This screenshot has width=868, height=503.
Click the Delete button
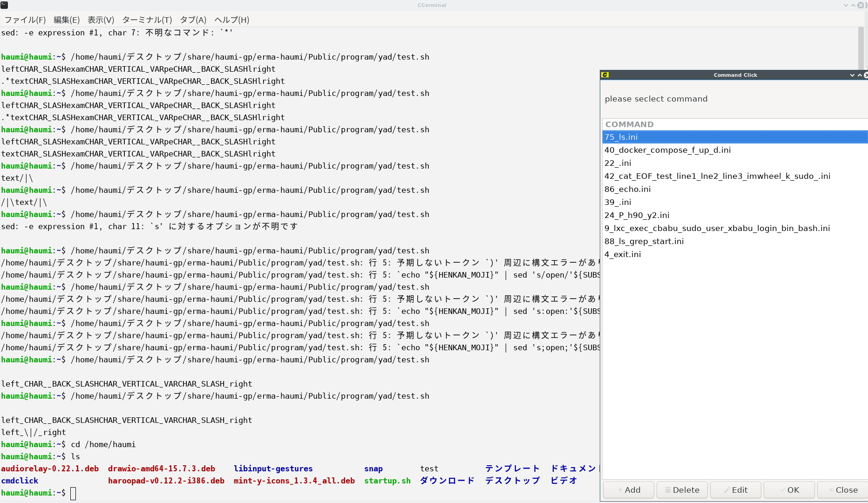682,490
